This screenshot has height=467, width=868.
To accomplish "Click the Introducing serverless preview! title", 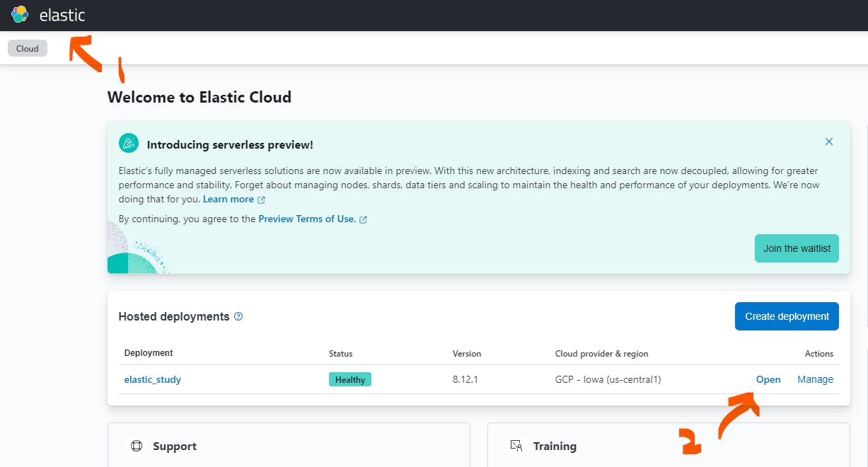I will [230, 144].
